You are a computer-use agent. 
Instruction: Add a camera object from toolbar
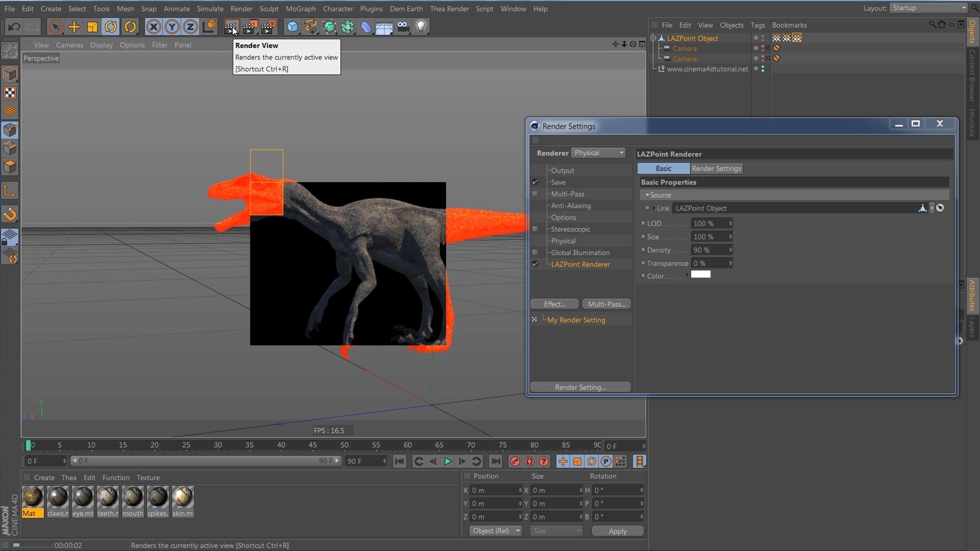click(x=403, y=27)
